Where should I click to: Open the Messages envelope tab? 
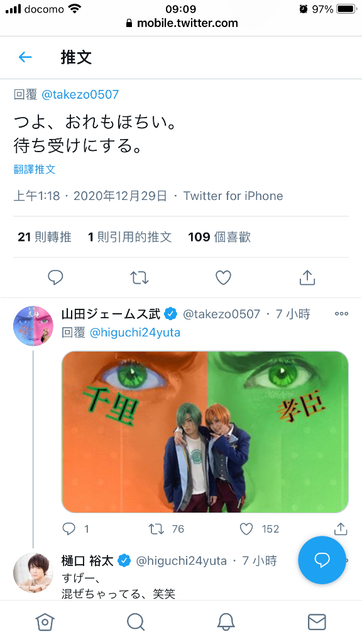(317, 622)
